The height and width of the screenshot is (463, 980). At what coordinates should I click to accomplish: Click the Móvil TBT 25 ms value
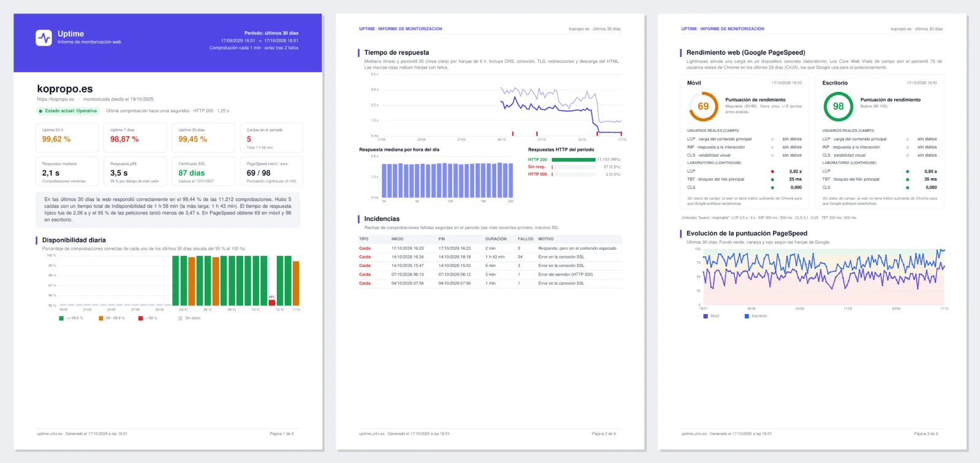(796, 179)
